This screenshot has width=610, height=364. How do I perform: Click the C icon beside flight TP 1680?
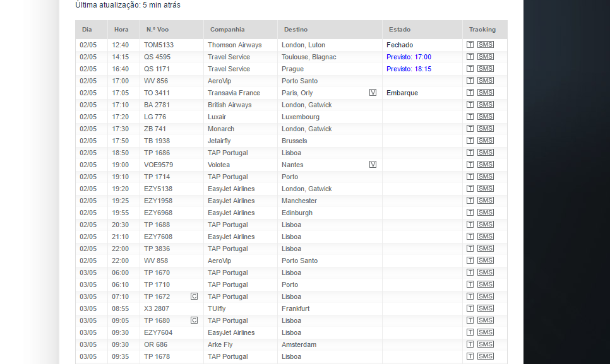point(194,320)
